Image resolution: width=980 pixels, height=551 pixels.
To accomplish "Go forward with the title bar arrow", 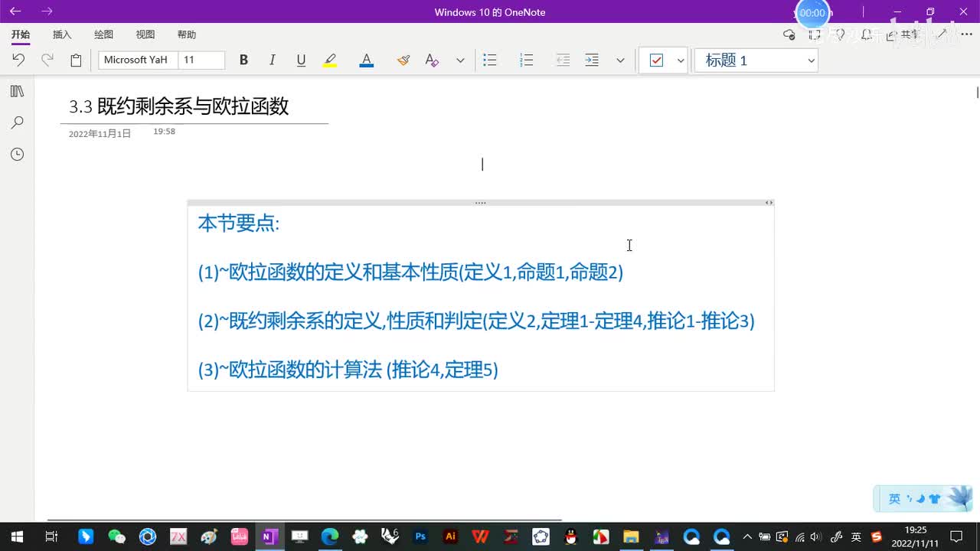I will click(47, 11).
